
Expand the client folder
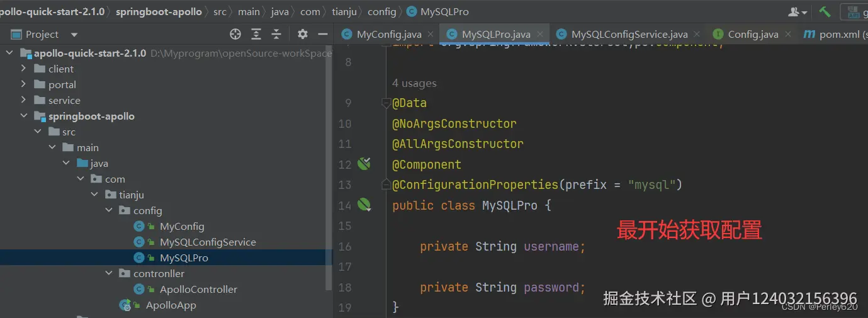(23, 69)
